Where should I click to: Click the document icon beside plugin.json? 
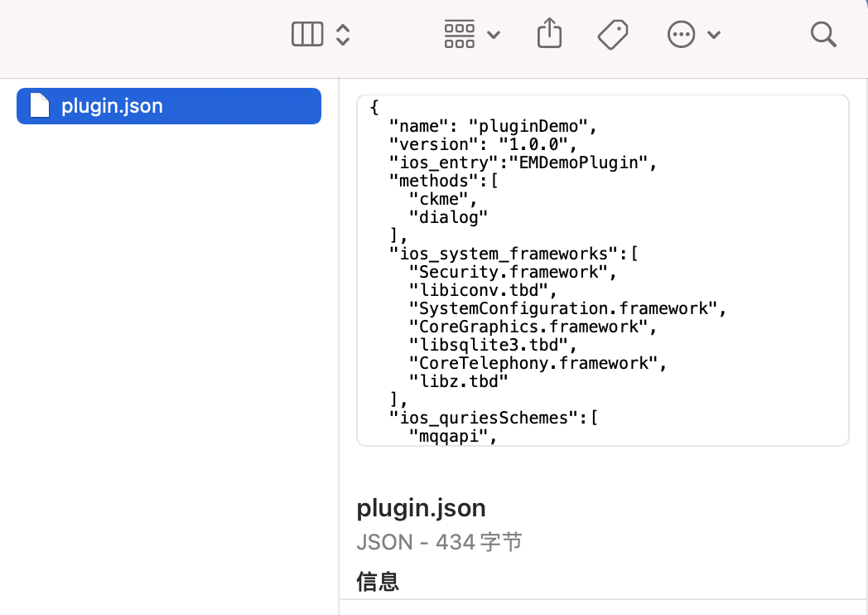[39, 105]
